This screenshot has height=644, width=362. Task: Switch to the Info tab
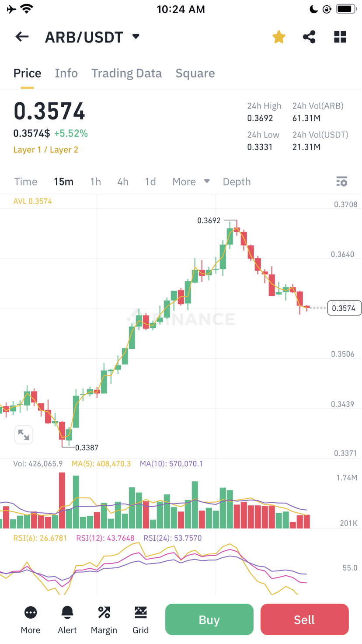pos(66,73)
